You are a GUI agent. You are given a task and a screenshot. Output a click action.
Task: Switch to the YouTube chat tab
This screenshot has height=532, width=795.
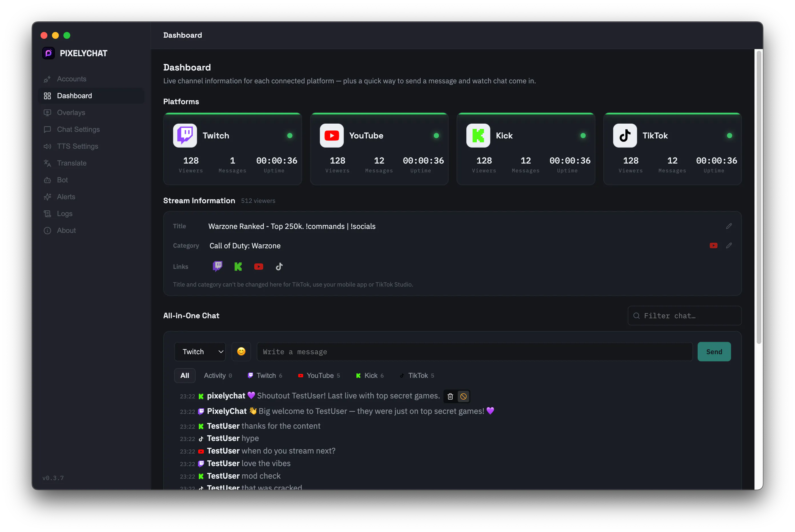[319, 376]
